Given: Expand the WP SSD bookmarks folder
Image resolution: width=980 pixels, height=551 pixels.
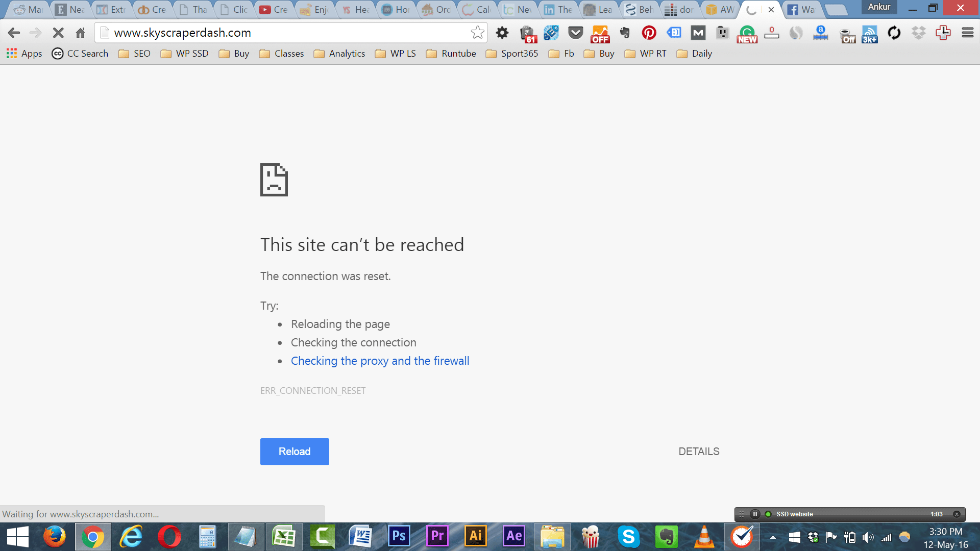Looking at the screenshot, I should click(x=185, y=54).
